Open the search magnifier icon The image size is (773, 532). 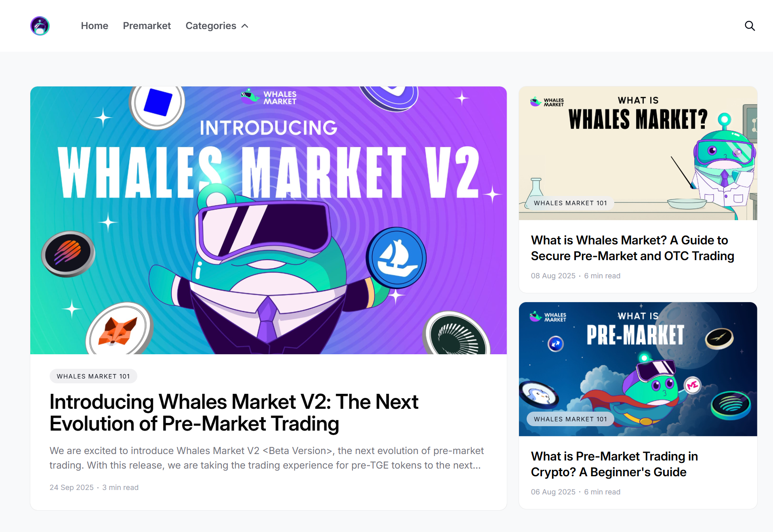coord(750,26)
